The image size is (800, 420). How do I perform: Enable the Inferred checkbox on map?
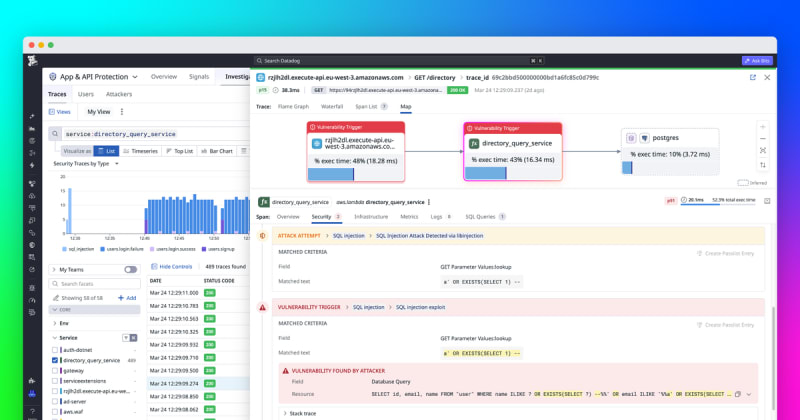(741, 182)
